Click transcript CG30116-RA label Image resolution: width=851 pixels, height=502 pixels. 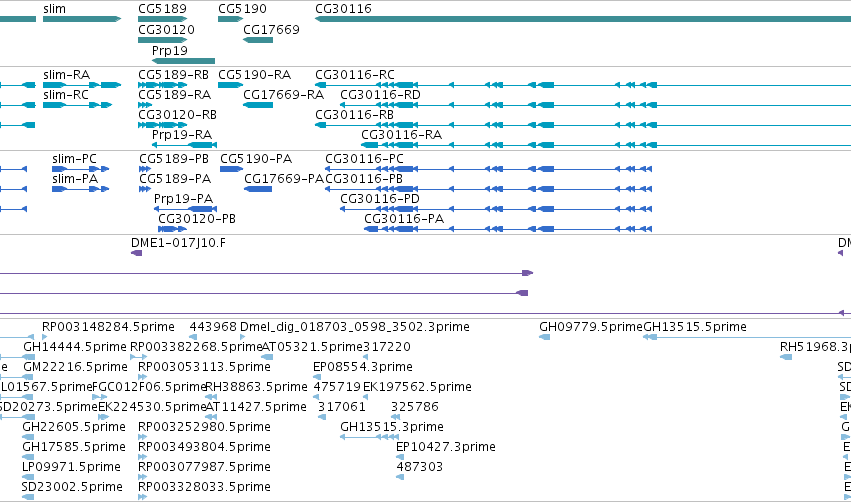pyautogui.click(x=401, y=135)
